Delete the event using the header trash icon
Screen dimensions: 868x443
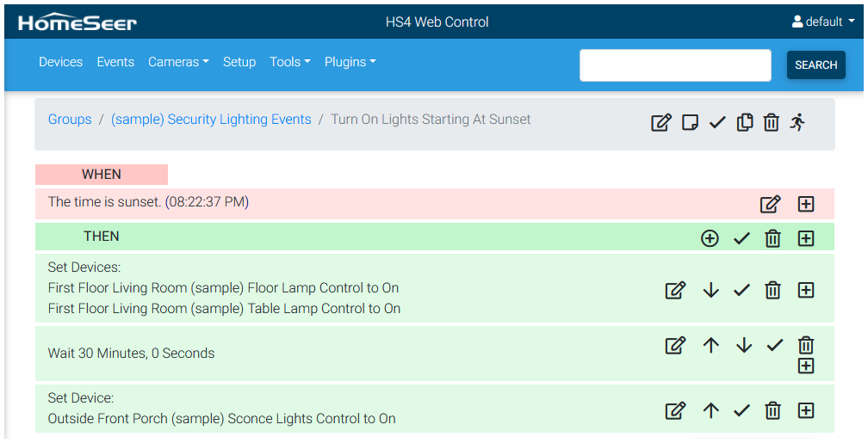point(772,122)
